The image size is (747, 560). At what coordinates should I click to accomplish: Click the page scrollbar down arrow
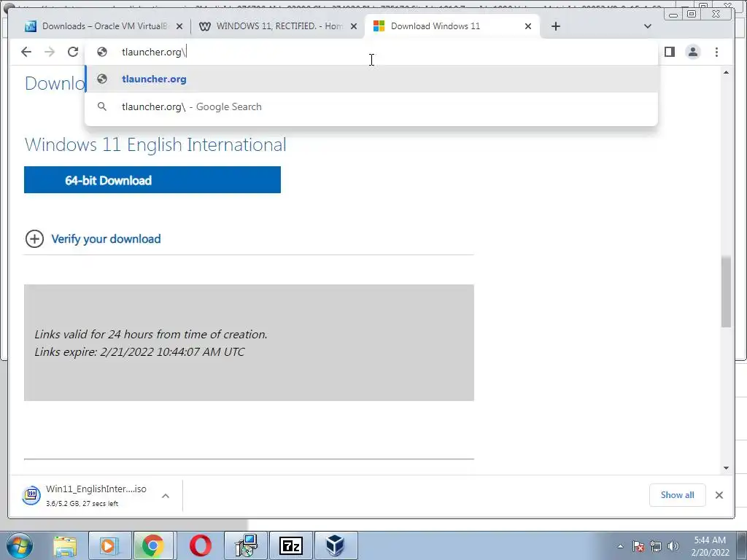click(726, 467)
